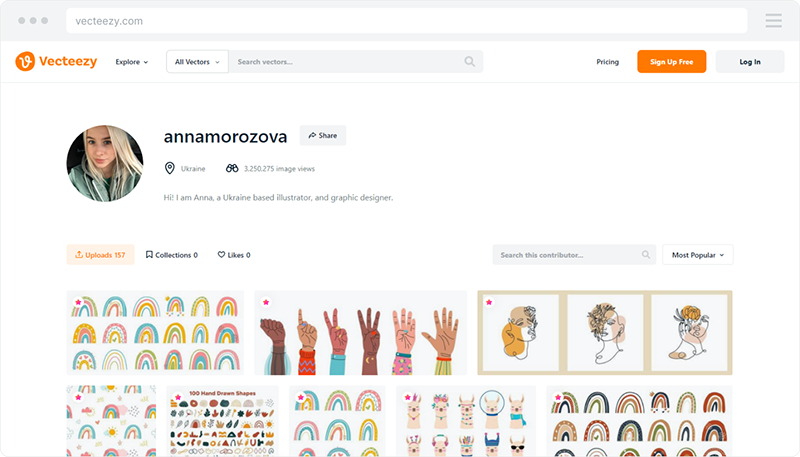
Task: Open the Pricing link
Action: pyautogui.click(x=607, y=62)
